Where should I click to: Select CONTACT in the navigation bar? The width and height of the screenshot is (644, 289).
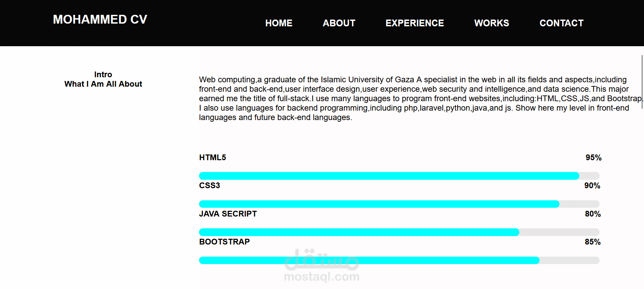pos(561,23)
